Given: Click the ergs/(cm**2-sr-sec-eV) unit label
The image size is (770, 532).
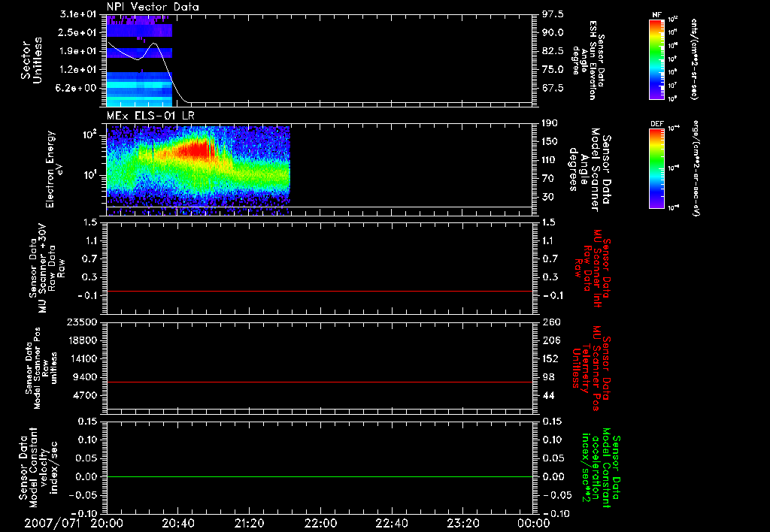Looking at the screenshot, I should [x=696, y=168].
